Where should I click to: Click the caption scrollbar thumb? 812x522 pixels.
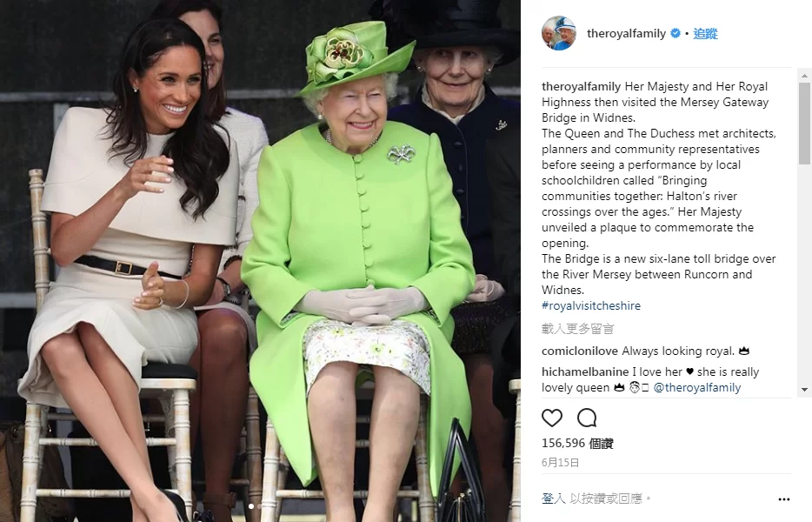tap(804, 124)
